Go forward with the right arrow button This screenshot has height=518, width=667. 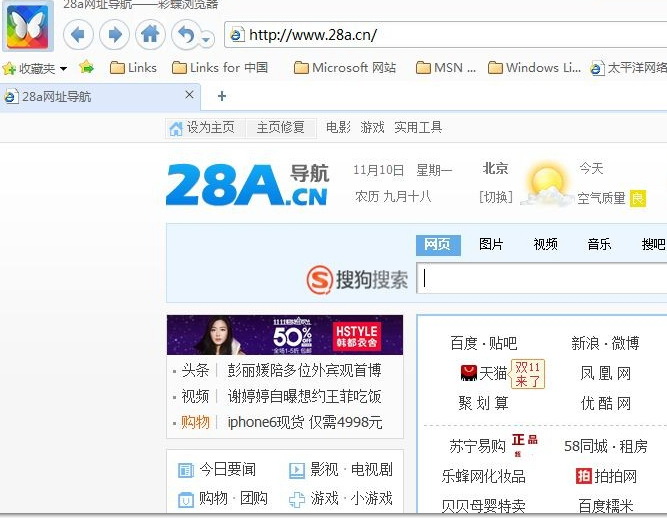coord(114,35)
